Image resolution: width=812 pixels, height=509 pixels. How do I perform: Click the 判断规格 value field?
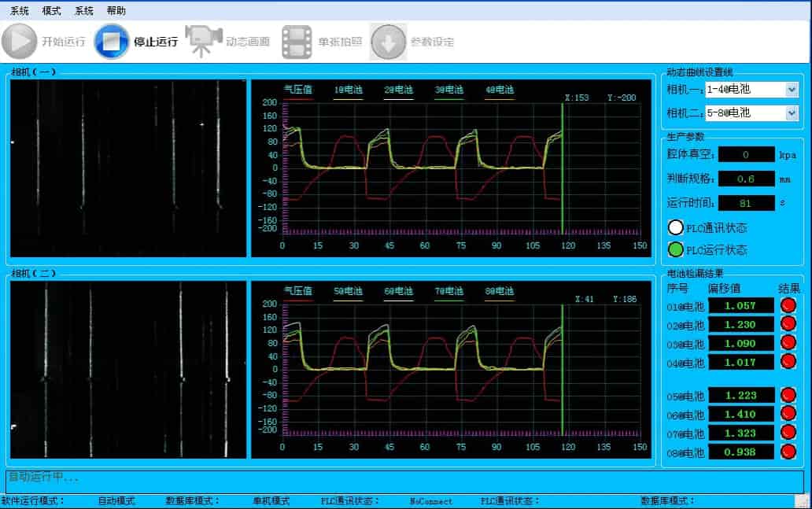pos(746,179)
